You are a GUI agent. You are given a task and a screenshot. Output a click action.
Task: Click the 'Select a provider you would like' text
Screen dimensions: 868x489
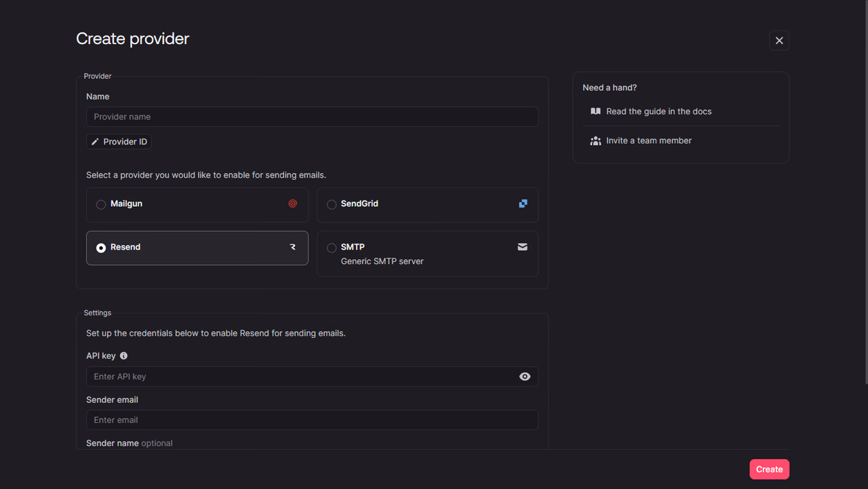click(206, 175)
